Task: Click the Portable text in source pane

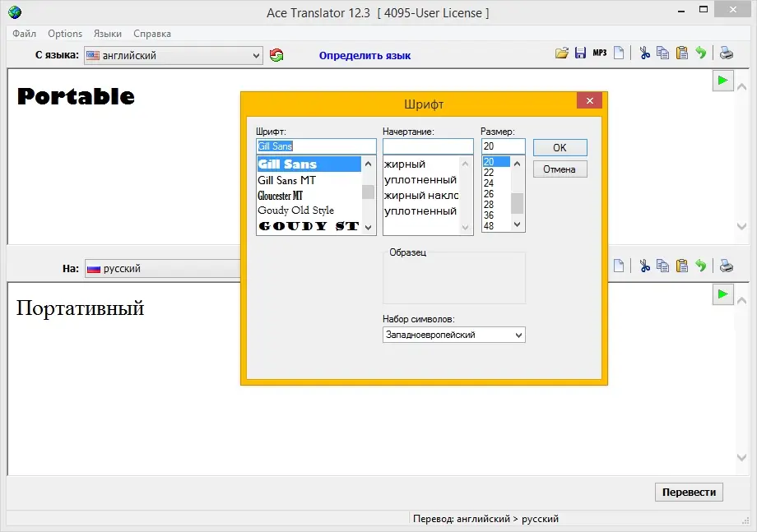Action: click(76, 96)
